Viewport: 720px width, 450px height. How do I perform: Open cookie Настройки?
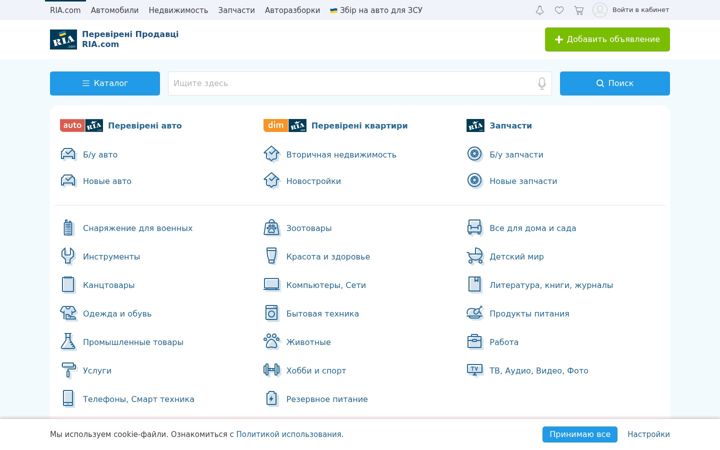tap(648, 434)
